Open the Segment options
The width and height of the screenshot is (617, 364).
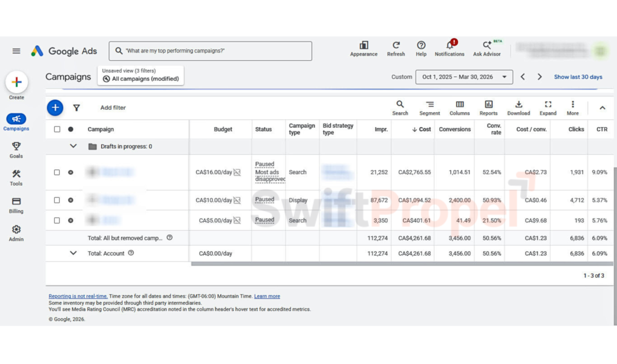pyautogui.click(x=429, y=108)
